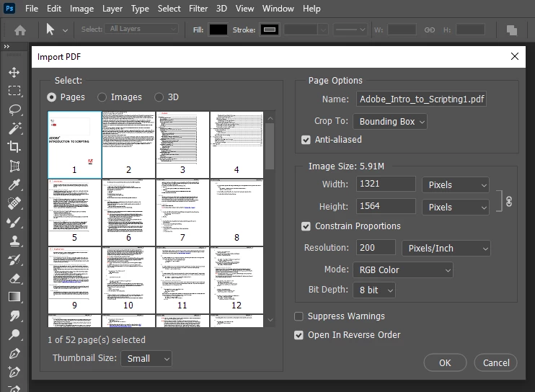Select the 3D radio button
The width and height of the screenshot is (535, 392).
(x=159, y=97)
